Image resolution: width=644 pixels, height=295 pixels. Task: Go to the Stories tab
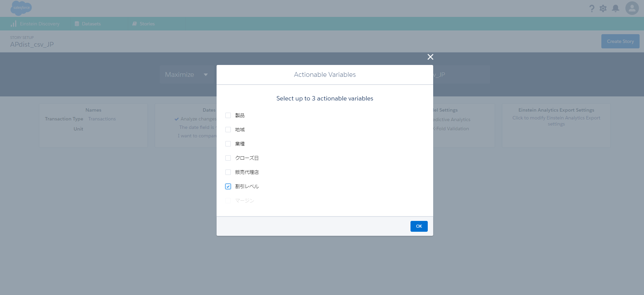point(147,24)
